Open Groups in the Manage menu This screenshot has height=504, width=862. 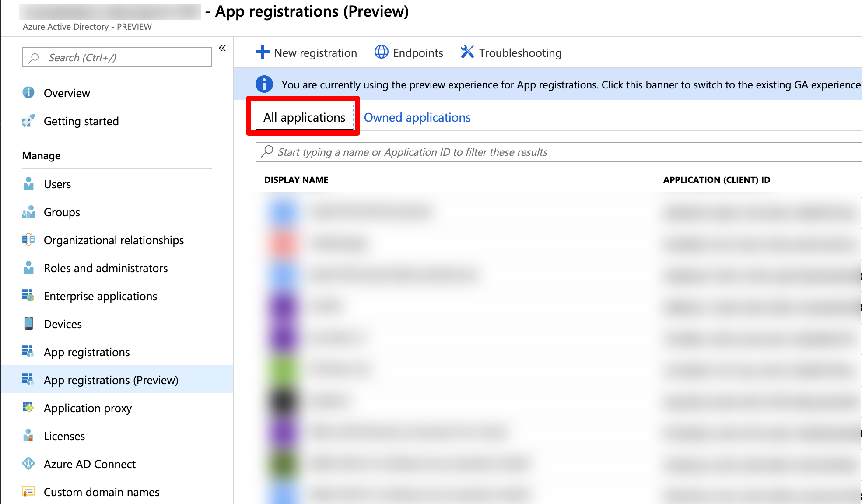tap(62, 212)
